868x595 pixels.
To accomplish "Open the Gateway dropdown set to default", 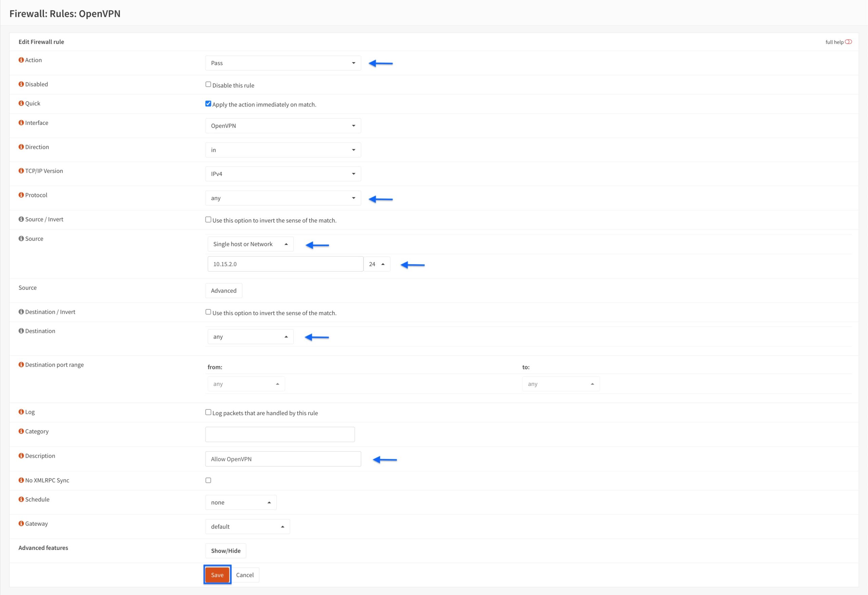I will click(247, 526).
